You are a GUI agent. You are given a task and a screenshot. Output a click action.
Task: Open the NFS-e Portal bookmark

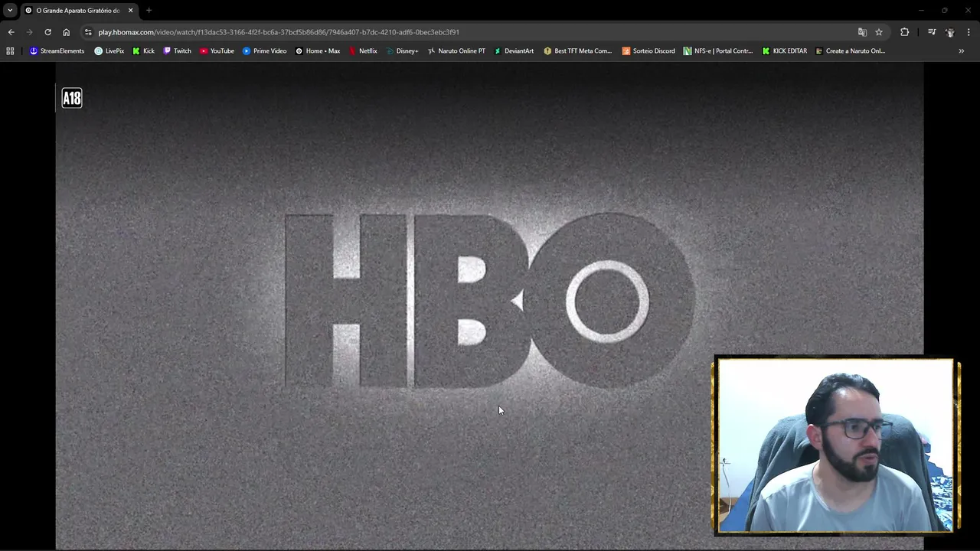point(718,51)
